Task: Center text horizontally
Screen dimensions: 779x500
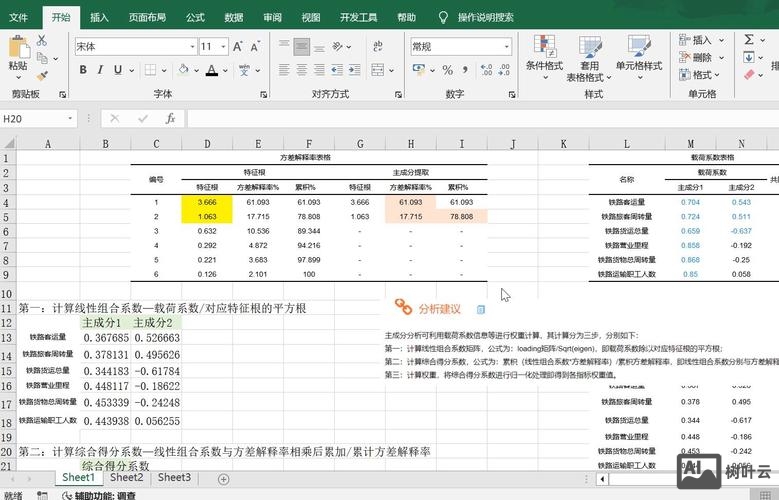Action: (302, 70)
